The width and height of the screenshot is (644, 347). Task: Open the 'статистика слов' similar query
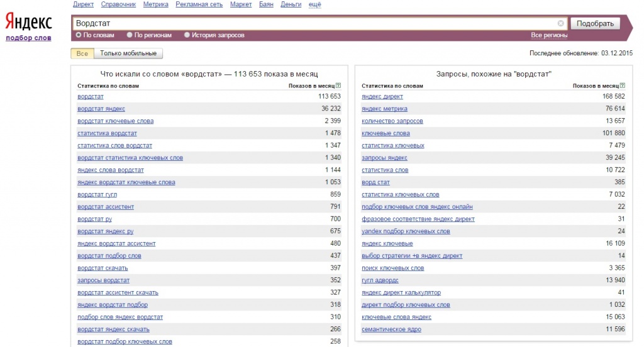click(385, 170)
